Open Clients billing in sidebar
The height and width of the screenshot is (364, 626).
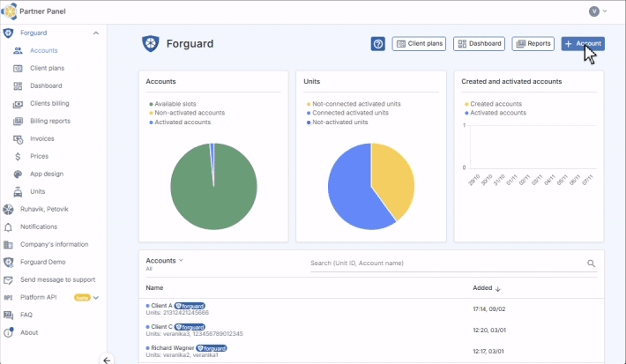(x=49, y=103)
